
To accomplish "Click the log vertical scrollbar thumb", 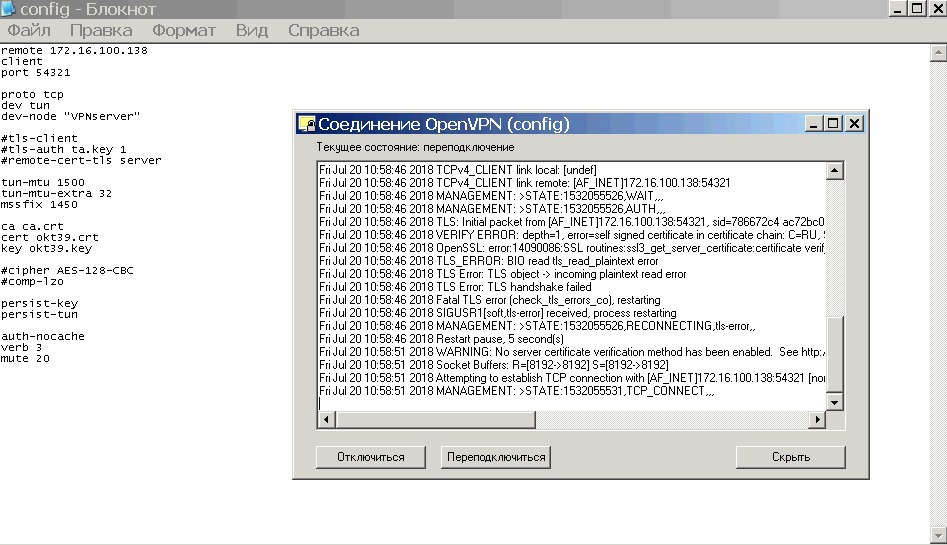I will pos(834,355).
